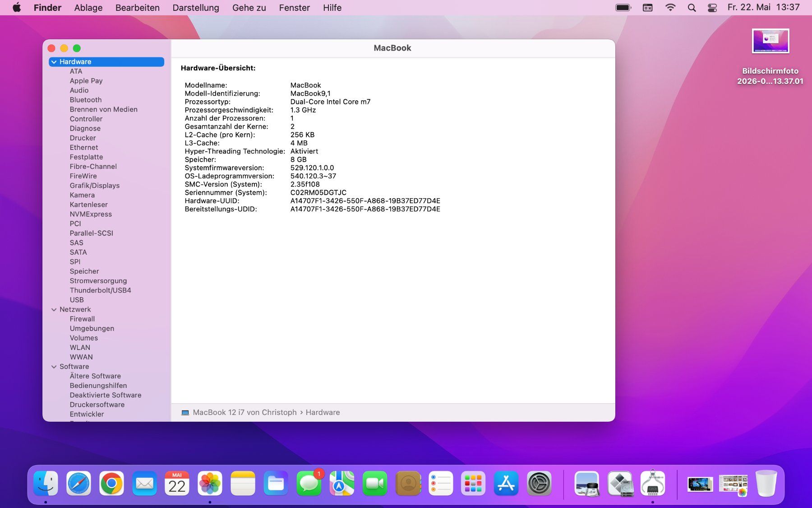
Task: Select Apple Pay in the sidebar
Action: click(x=86, y=81)
